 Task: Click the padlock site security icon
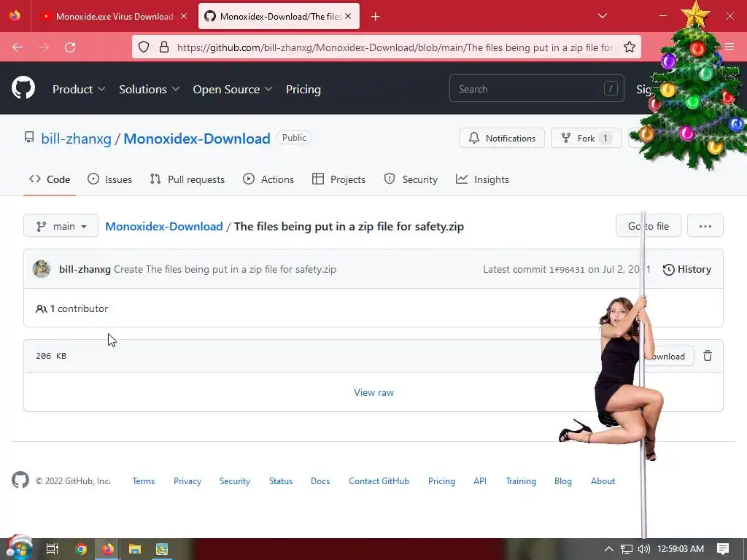pyautogui.click(x=164, y=47)
